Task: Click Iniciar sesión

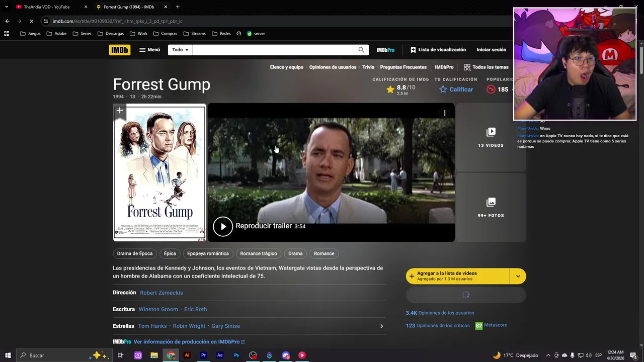Action: pyautogui.click(x=491, y=50)
